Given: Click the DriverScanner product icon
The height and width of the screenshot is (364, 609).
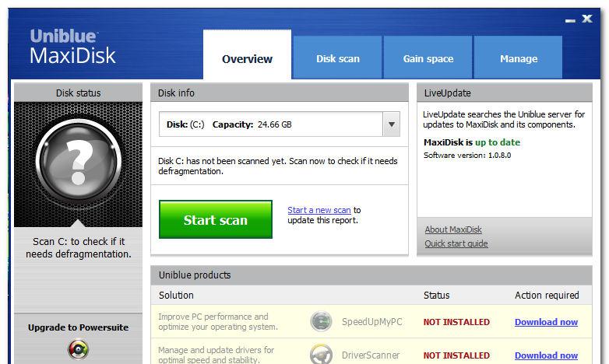Looking at the screenshot, I should coord(321,355).
